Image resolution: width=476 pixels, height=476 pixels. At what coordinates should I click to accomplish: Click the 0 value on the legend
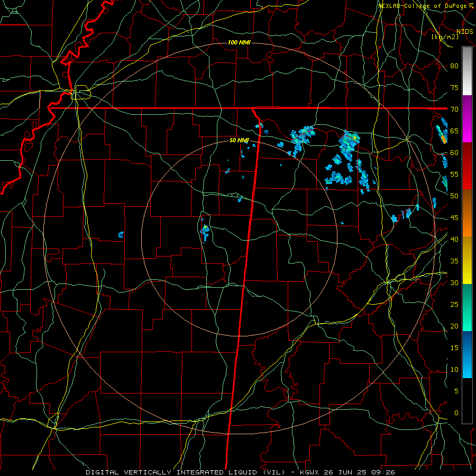coord(456,413)
